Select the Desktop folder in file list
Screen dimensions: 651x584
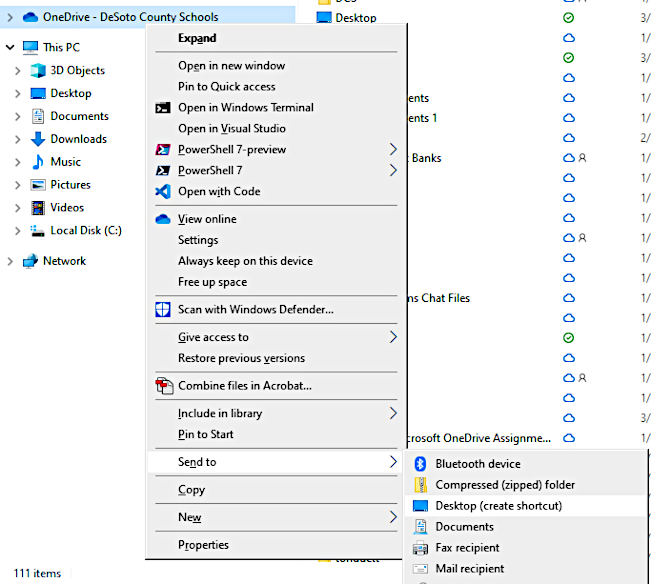pos(356,18)
